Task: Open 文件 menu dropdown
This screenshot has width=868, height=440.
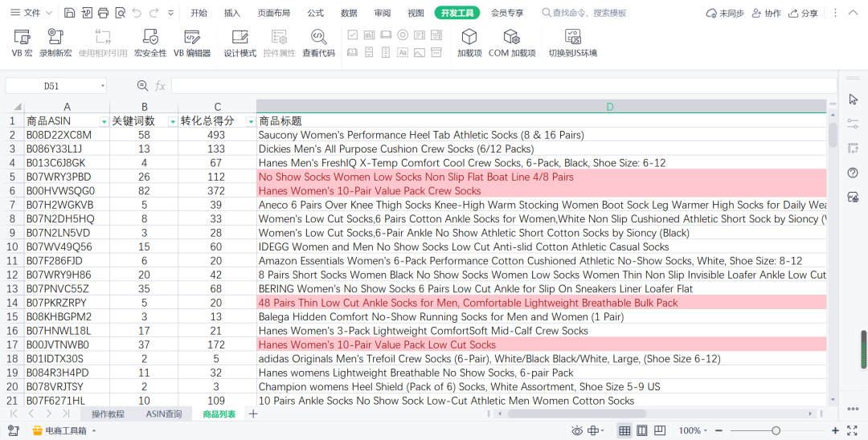Action: click(31, 13)
